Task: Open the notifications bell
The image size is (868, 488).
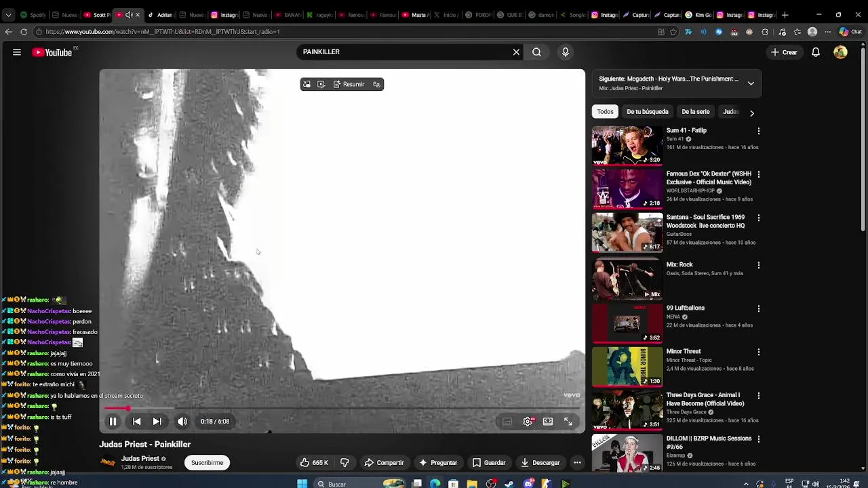Action: tap(816, 52)
